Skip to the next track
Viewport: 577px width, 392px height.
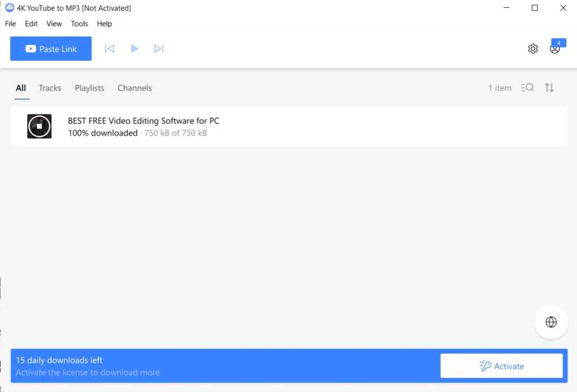point(158,48)
